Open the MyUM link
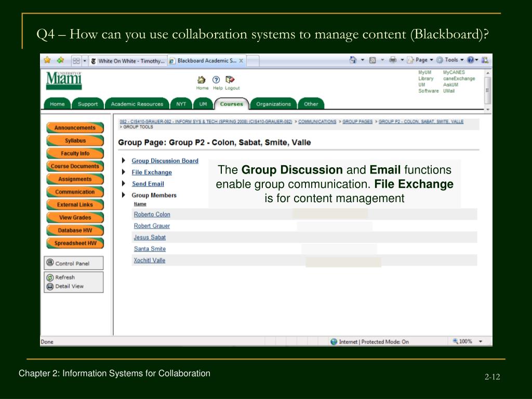 [424, 72]
